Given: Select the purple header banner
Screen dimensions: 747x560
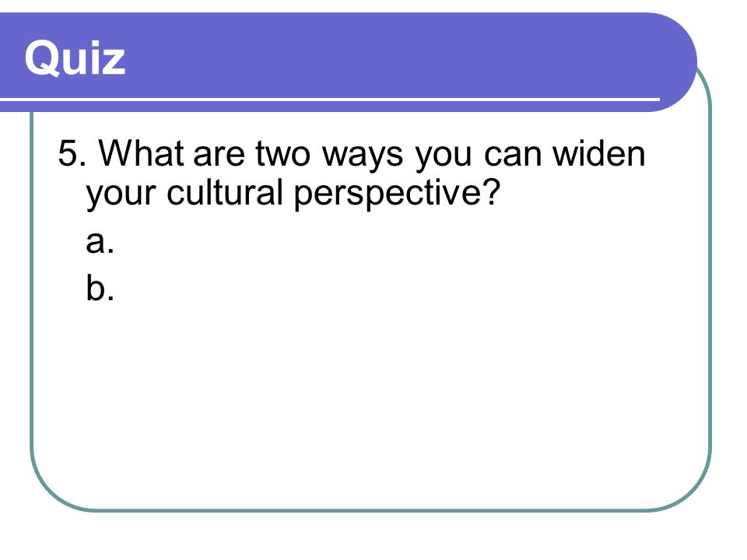Looking at the screenshot, I should [x=349, y=62].
